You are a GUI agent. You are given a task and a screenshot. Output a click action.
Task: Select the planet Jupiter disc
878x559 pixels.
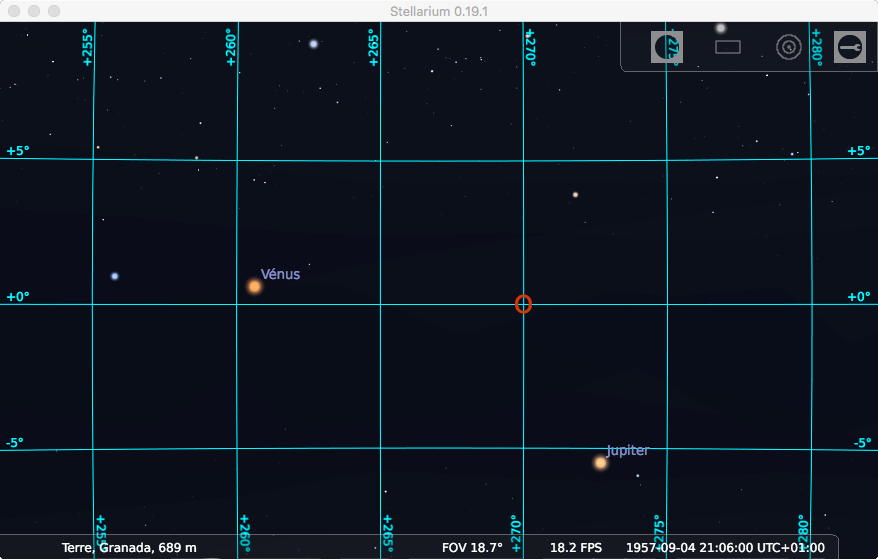click(600, 463)
